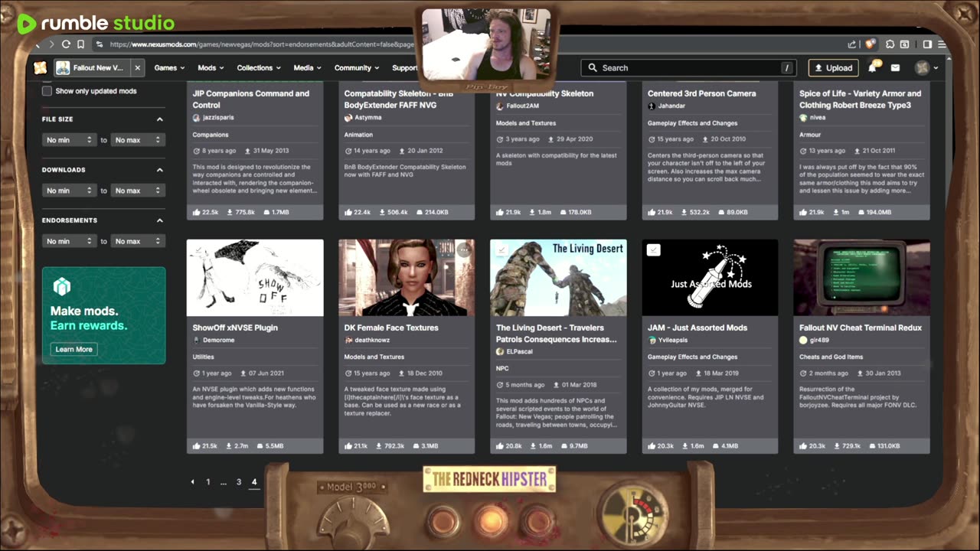Close the Fallout New Vegas game tab
980x551 pixels.
[x=138, y=67]
